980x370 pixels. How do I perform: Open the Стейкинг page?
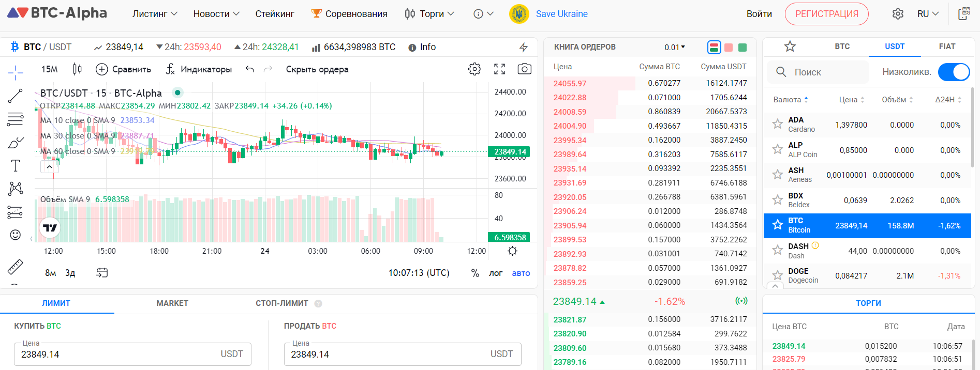click(275, 14)
